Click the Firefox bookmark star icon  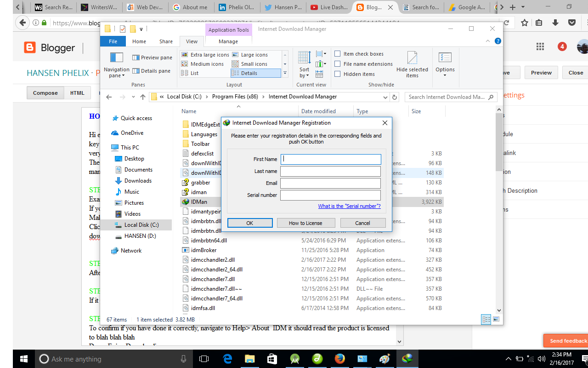click(524, 23)
